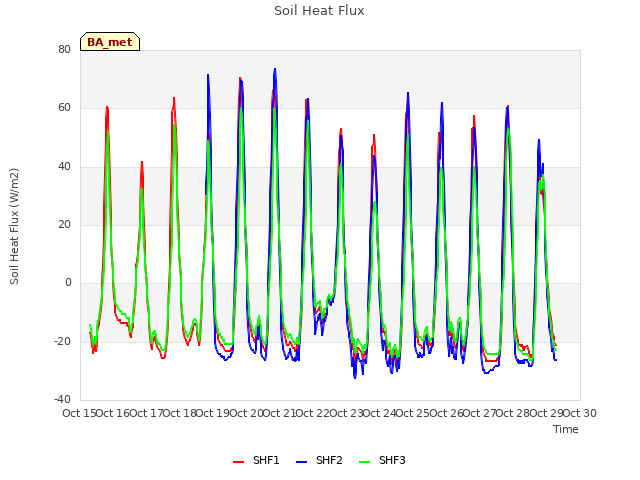The height and width of the screenshot is (480, 640).
Task: Click the Soil Heat Flux chart title
Action: (319, 11)
